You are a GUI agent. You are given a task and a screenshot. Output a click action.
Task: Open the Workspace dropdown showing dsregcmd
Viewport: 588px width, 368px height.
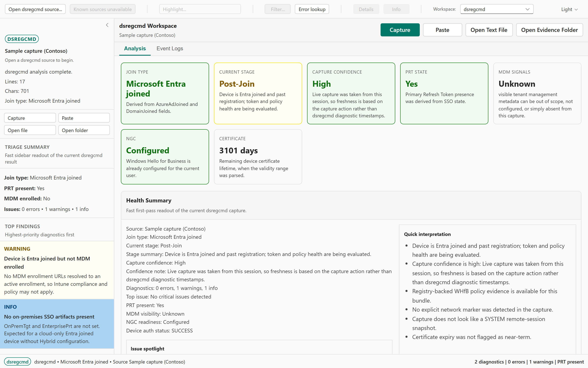tap(497, 9)
